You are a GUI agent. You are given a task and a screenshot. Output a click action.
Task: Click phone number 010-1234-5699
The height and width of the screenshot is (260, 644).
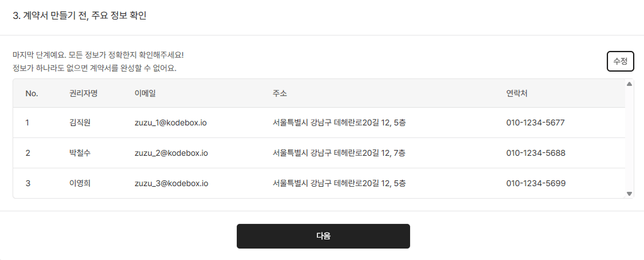tap(535, 183)
